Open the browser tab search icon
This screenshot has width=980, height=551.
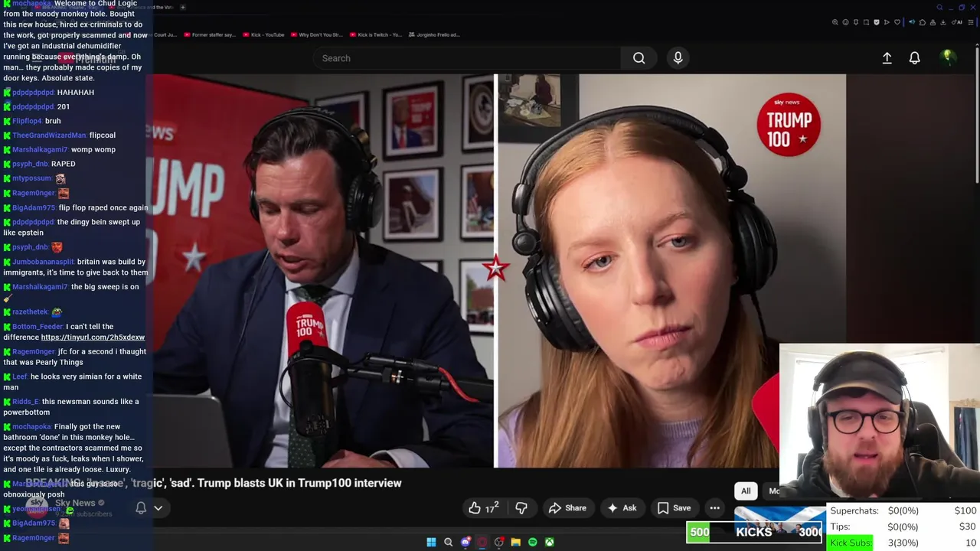pyautogui.click(x=939, y=7)
